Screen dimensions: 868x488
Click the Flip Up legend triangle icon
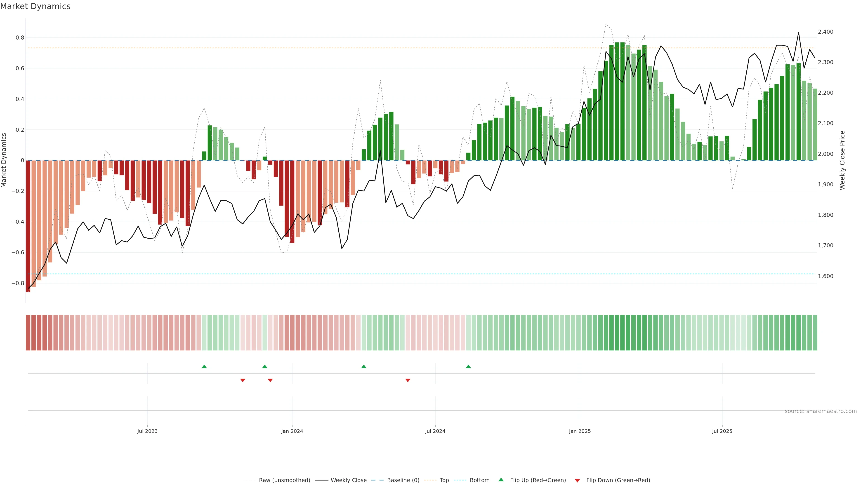pos(501,480)
